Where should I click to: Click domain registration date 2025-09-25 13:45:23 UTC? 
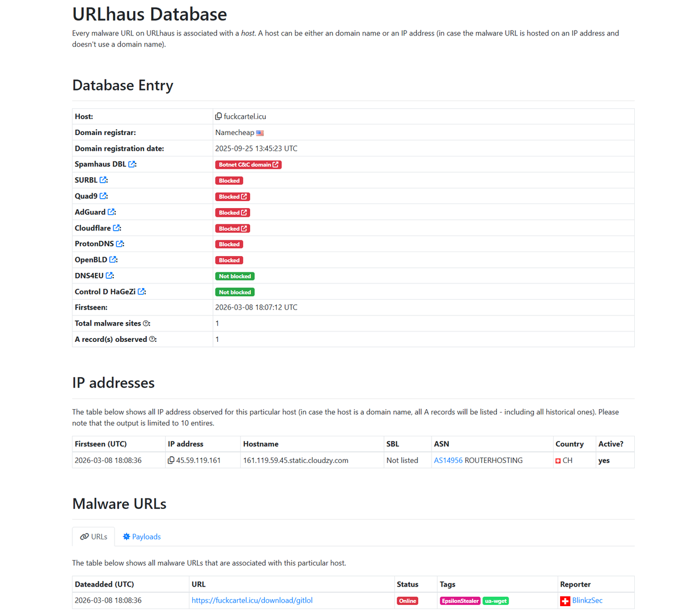click(x=257, y=148)
